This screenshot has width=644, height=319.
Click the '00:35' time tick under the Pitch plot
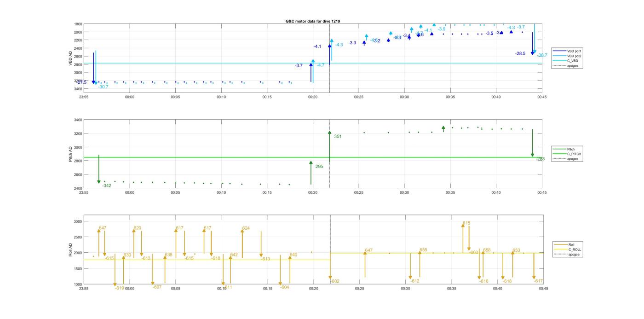point(450,192)
